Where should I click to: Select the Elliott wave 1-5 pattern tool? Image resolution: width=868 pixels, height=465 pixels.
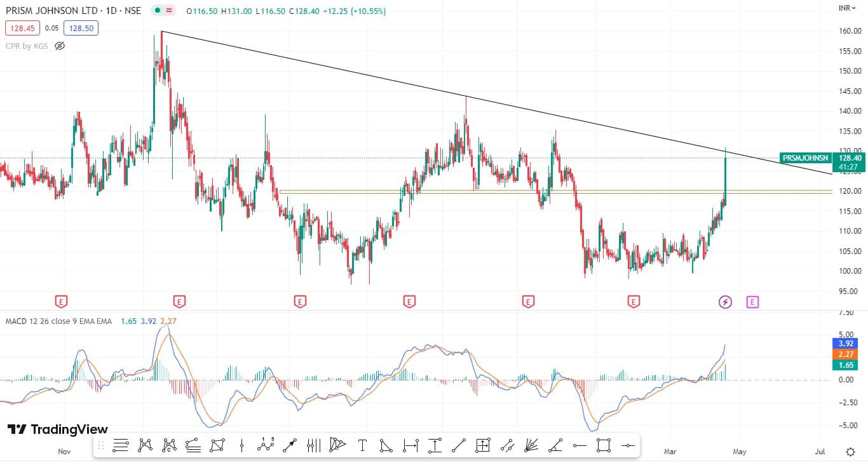tap(266, 445)
